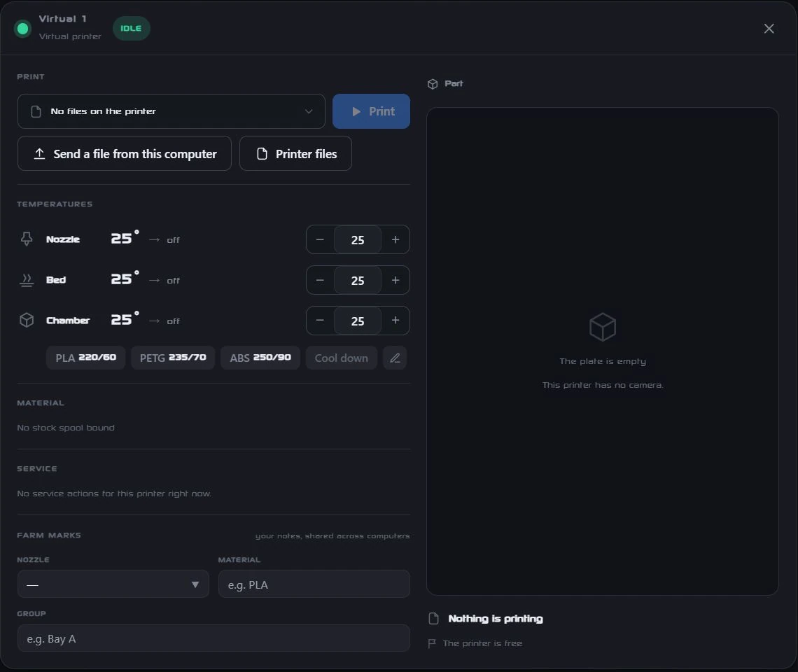798x672 pixels.
Task: Click 'No service actions for this printer right now.'
Action: [x=114, y=493]
